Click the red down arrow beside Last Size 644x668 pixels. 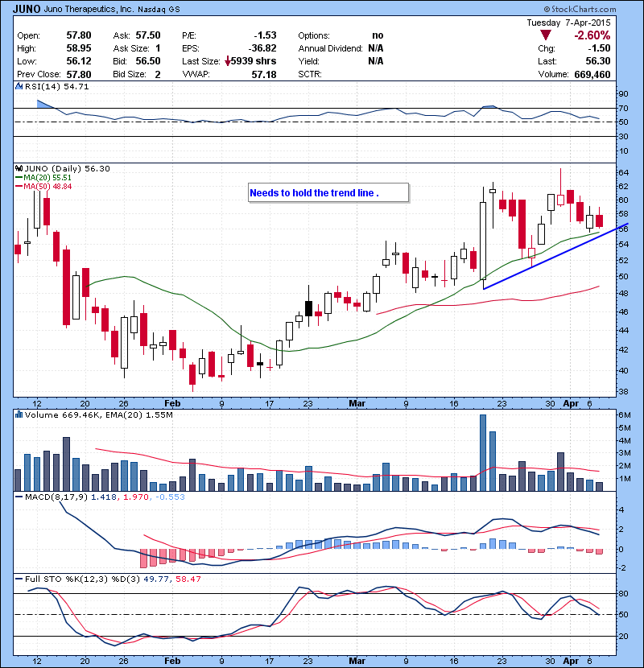pyautogui.click(x=228, y=61)
